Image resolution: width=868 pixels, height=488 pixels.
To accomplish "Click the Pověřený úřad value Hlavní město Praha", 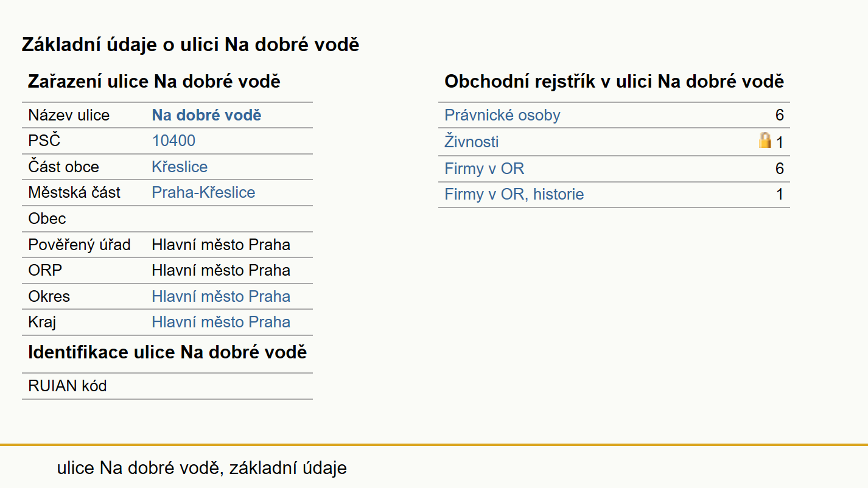I will point(221,245).
